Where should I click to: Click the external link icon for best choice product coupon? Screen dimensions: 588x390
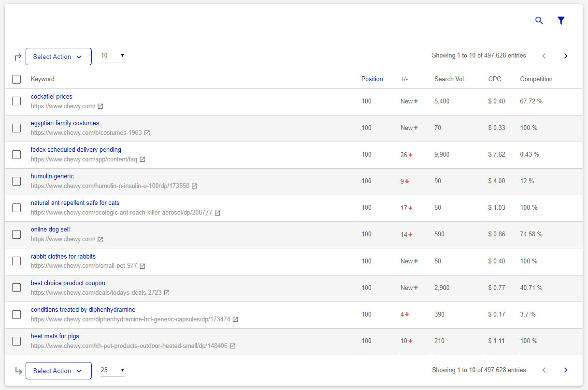(167, 292)
